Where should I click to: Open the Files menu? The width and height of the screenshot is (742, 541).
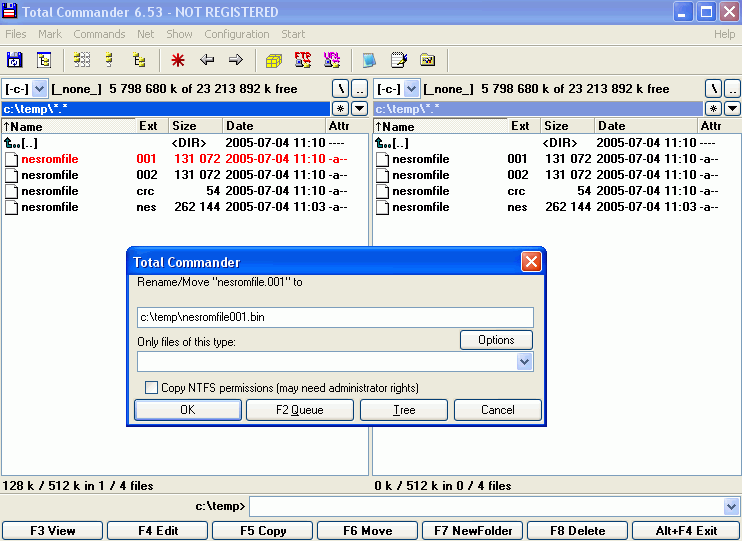tap(16, 34)
